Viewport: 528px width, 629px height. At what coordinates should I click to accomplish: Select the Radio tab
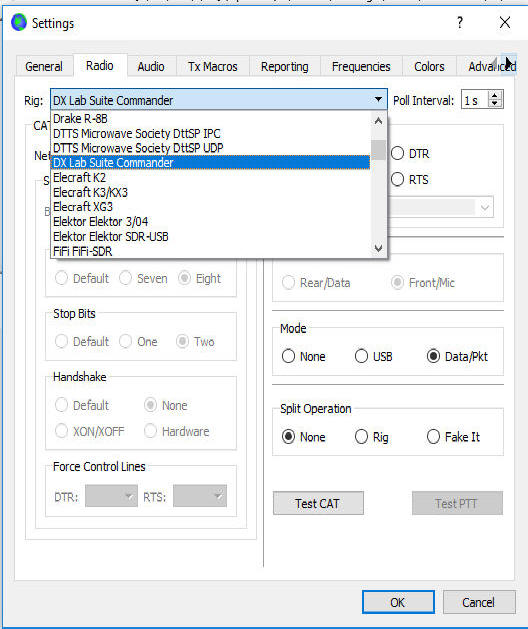(100, 65)
